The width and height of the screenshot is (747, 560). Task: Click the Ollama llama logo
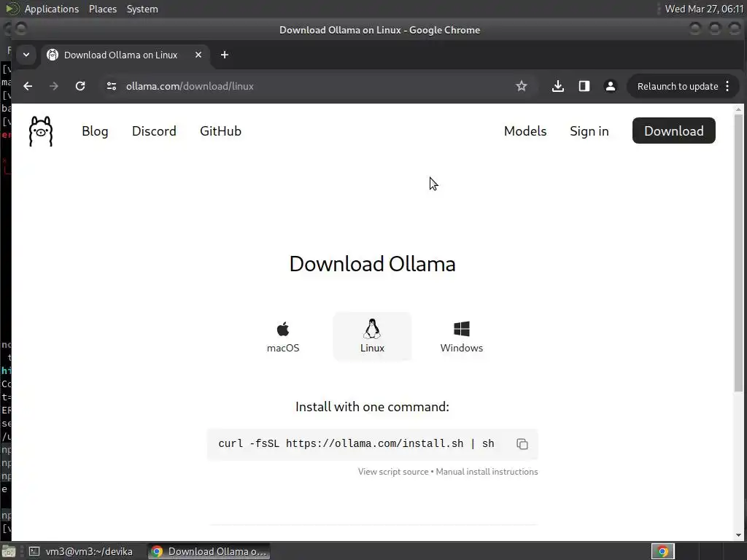(x=41, y=131)
